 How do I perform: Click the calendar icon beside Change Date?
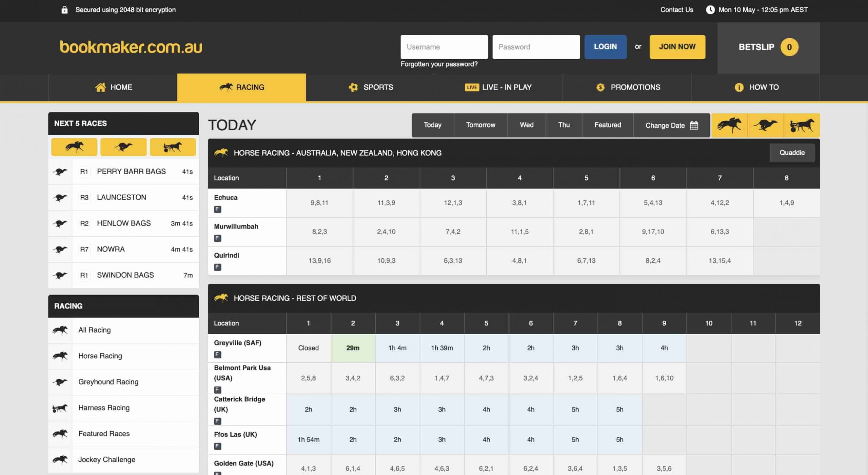click(x=694, y=125)
